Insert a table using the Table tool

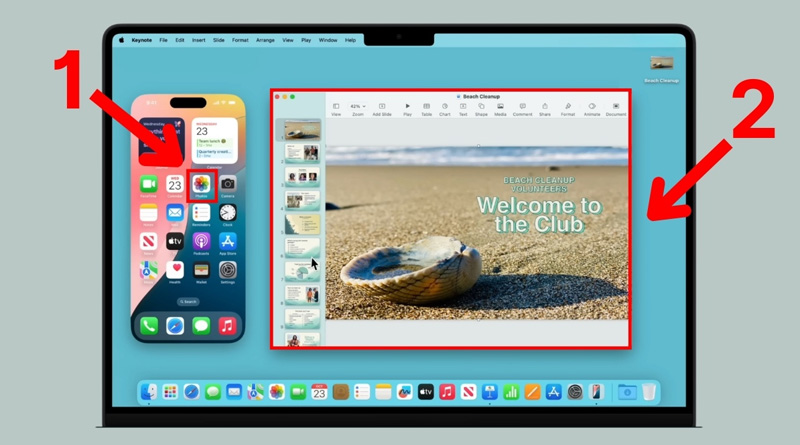pyautogui.click(x=427, y=109)
